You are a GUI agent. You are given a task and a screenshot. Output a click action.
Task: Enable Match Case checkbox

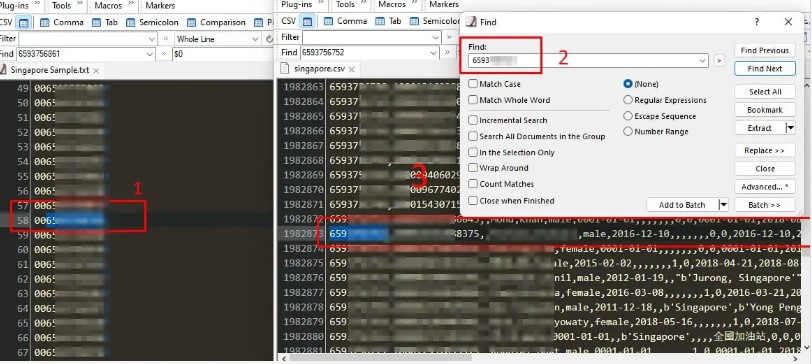click(473, 84)
